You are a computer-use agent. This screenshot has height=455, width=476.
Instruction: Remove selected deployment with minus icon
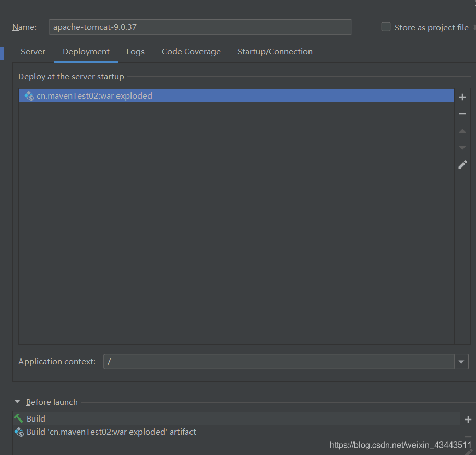pos(462,114)
